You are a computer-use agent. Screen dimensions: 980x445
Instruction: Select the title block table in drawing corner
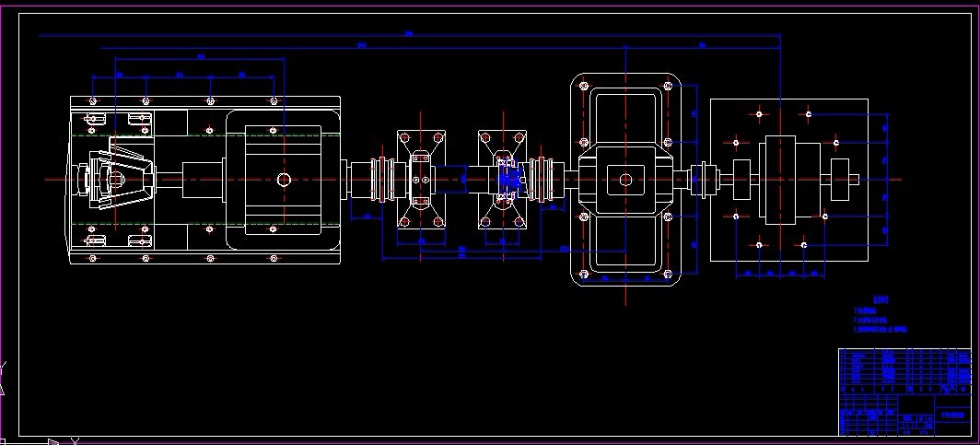904,392
